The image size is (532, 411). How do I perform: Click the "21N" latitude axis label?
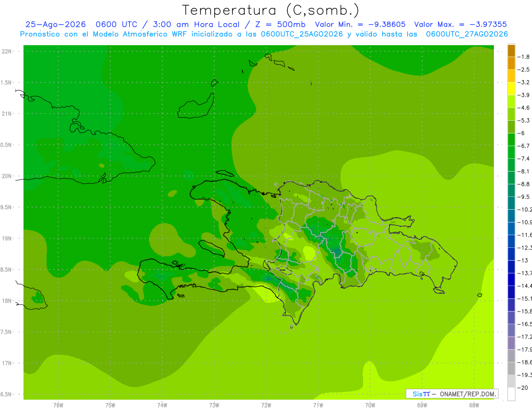[8, 114]
